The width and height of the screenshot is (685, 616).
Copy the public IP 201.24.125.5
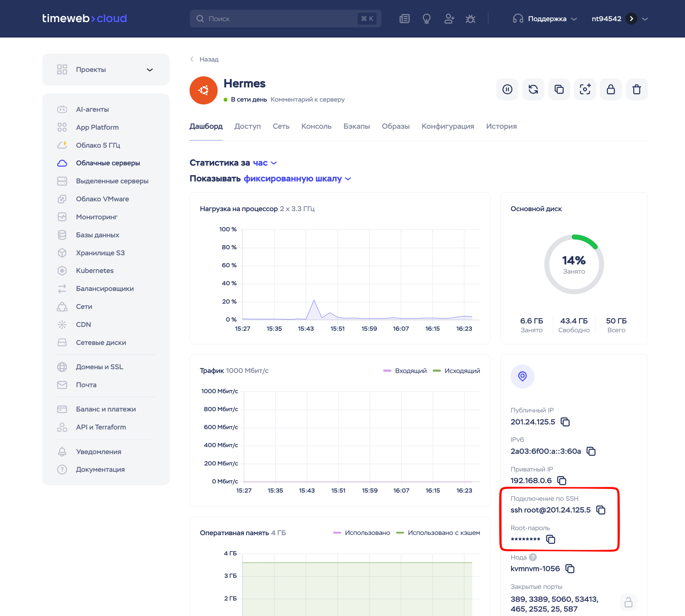(x=565, y=422)
